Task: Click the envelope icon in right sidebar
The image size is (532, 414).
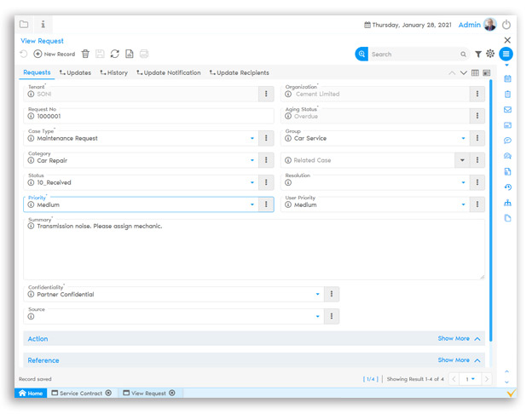Action: tap(507, 109)
